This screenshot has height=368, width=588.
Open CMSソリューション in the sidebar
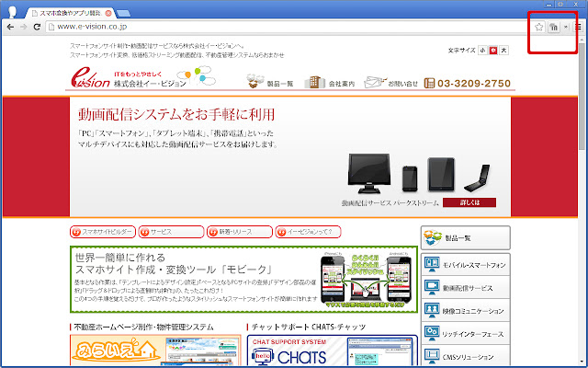pyautogui.click(x=466, y=356)
